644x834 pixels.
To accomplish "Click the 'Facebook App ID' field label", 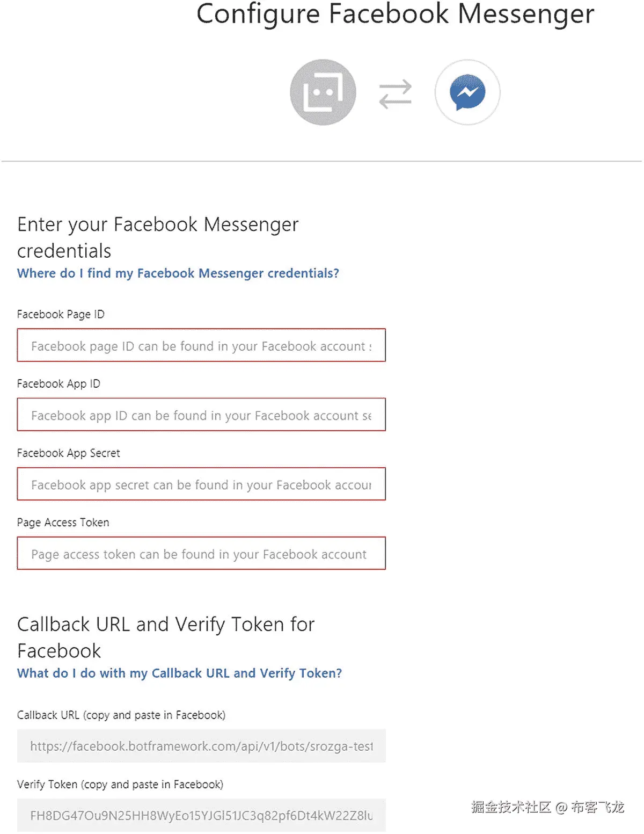I will tap(58, 383).
